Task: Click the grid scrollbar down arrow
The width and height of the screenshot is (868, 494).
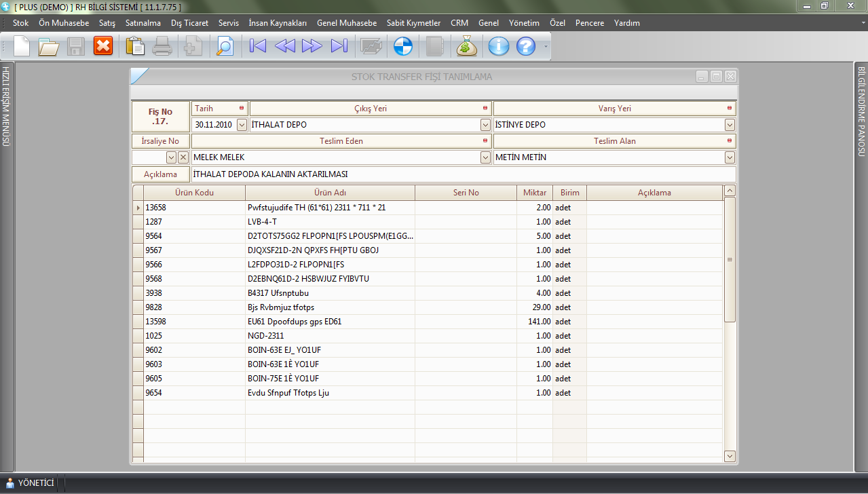Action: 730,456
